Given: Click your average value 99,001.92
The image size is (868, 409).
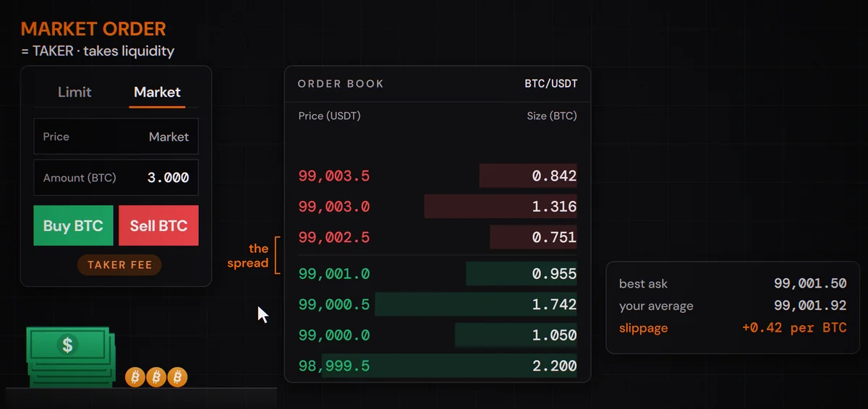Looking at the screenshot, I should 810,306.
